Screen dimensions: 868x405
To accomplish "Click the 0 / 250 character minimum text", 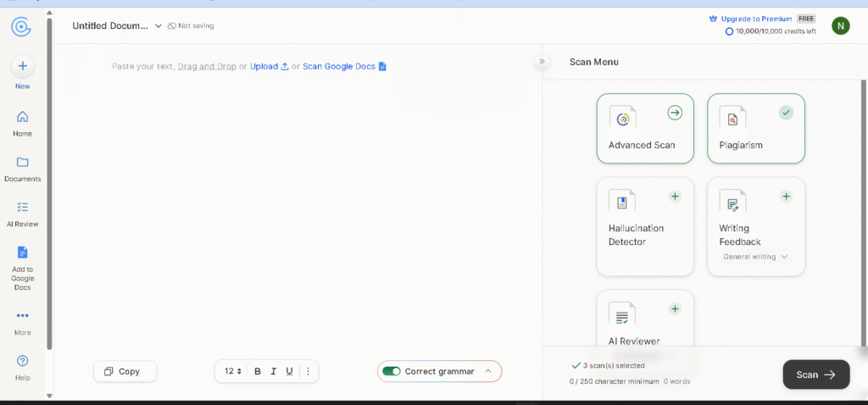I will (x=615, y=381).
